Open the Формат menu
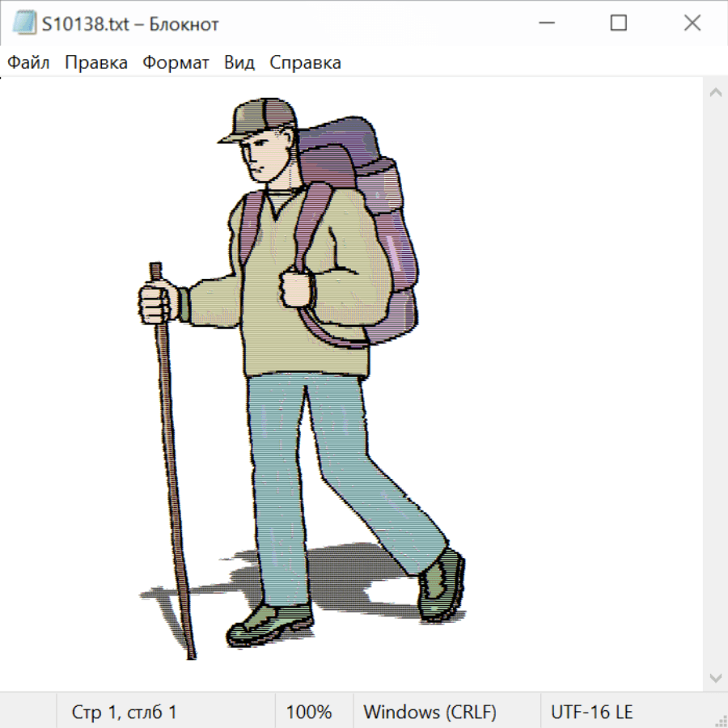 [x=176, y=62]
